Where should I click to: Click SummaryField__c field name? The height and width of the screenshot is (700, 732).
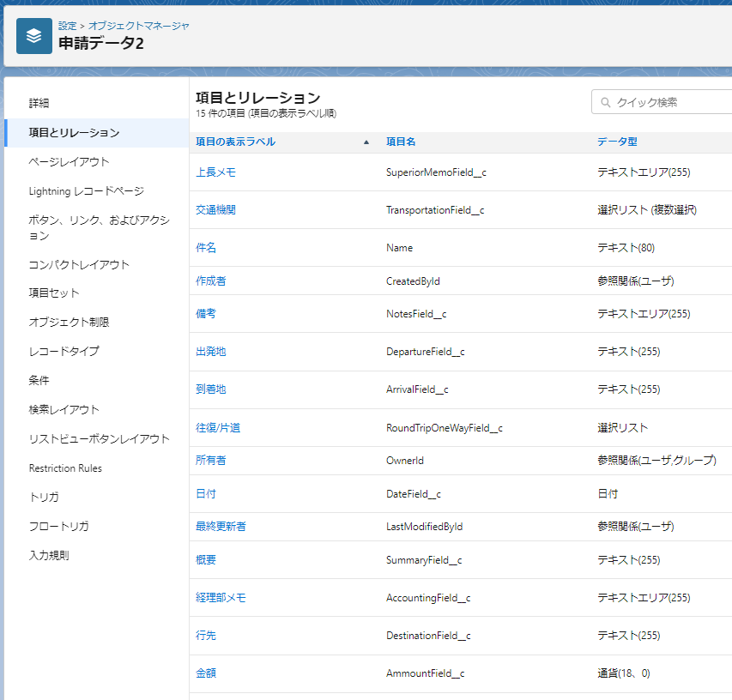424,560
